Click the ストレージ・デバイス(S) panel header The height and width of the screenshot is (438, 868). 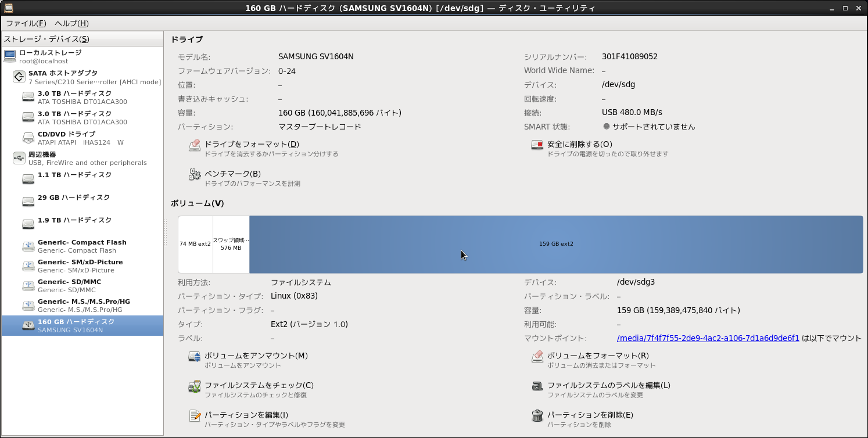(83, 39)
